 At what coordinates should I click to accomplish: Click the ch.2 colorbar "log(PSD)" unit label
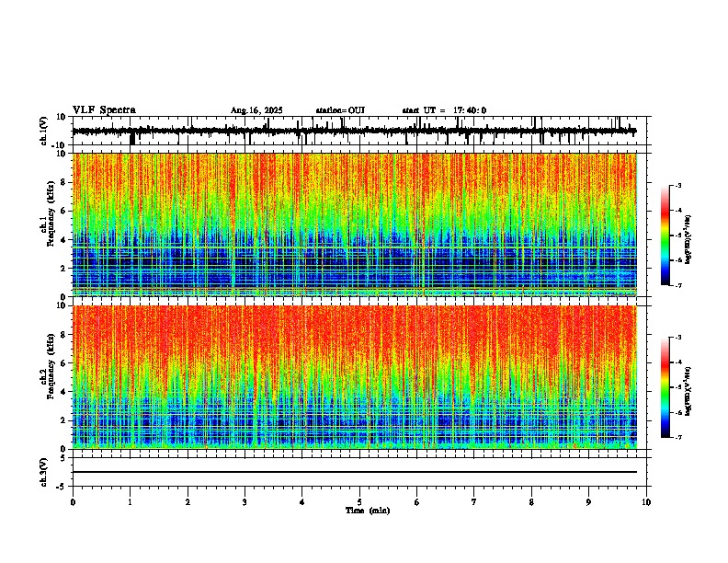688,391
